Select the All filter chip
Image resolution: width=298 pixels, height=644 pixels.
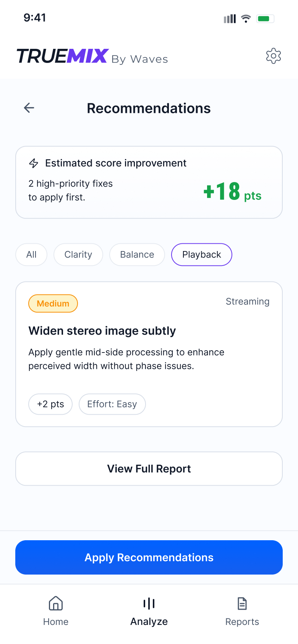(31, 254)
